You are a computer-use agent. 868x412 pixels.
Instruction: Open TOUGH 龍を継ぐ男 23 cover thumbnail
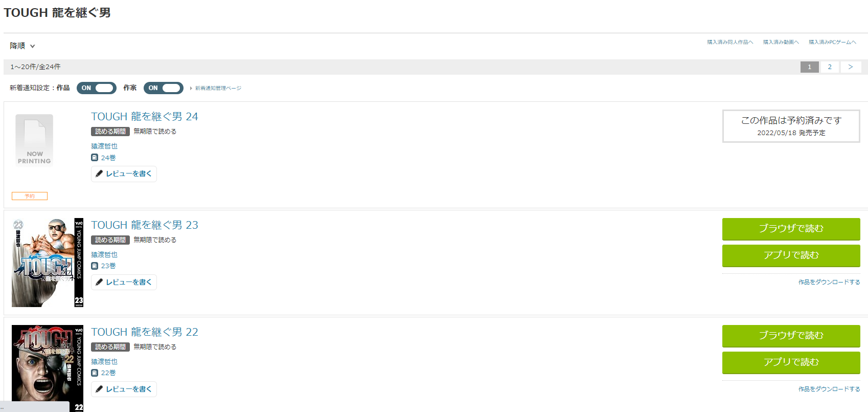coord(48,263)
